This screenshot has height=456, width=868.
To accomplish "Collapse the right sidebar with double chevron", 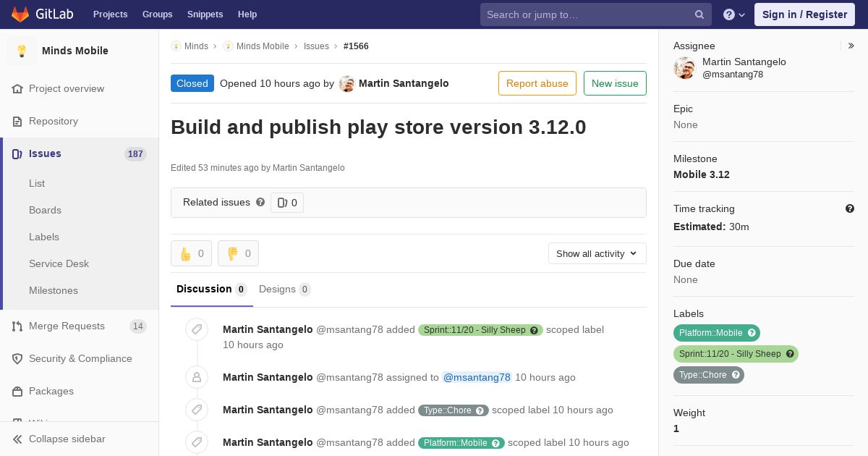I will coord(851,46).
